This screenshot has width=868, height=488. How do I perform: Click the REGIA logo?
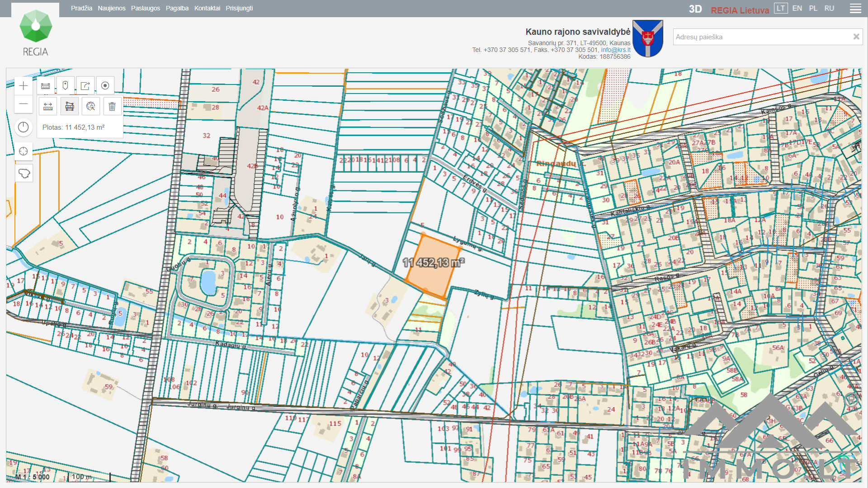tap(36, 33)
